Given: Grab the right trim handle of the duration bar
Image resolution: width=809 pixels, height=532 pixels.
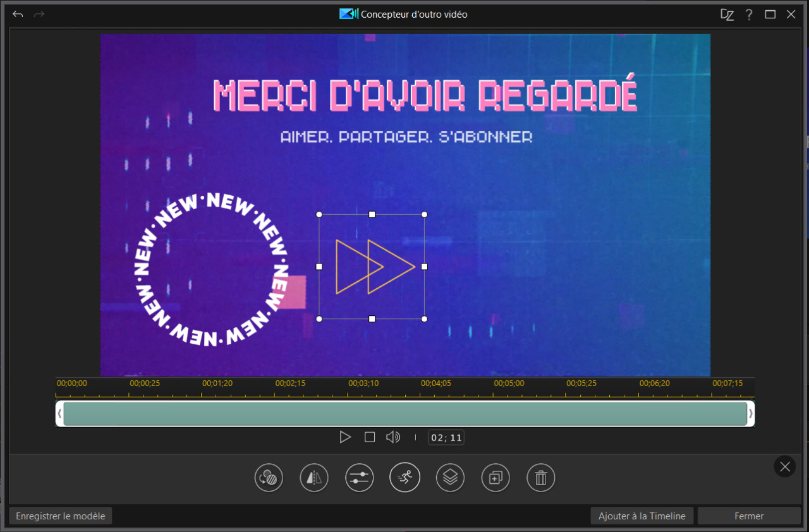Looking at the screenshot, I should point(750,413).
